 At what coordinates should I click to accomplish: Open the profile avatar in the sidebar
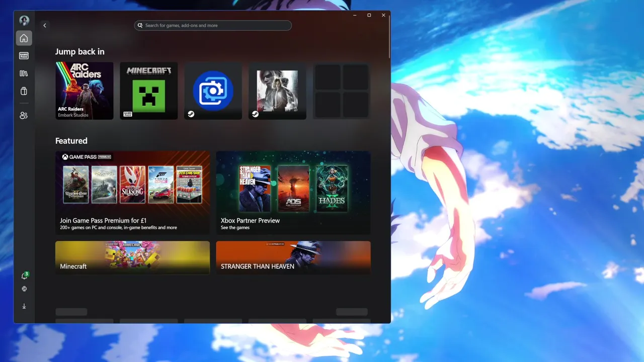24,21
